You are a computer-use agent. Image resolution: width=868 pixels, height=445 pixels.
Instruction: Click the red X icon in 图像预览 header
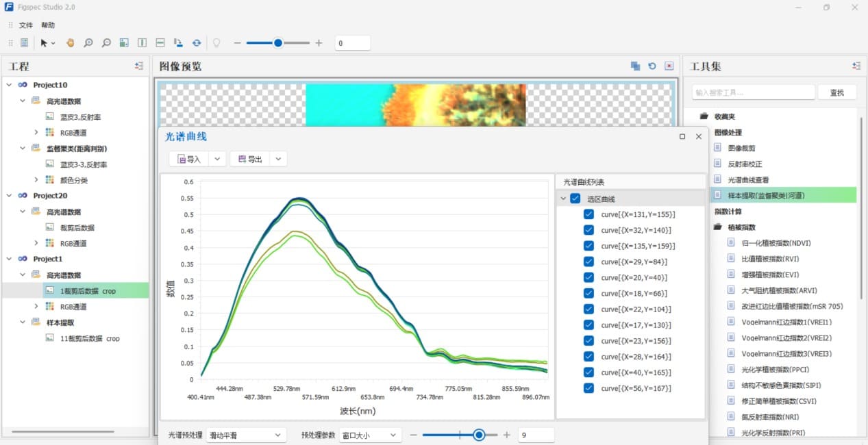669,66
